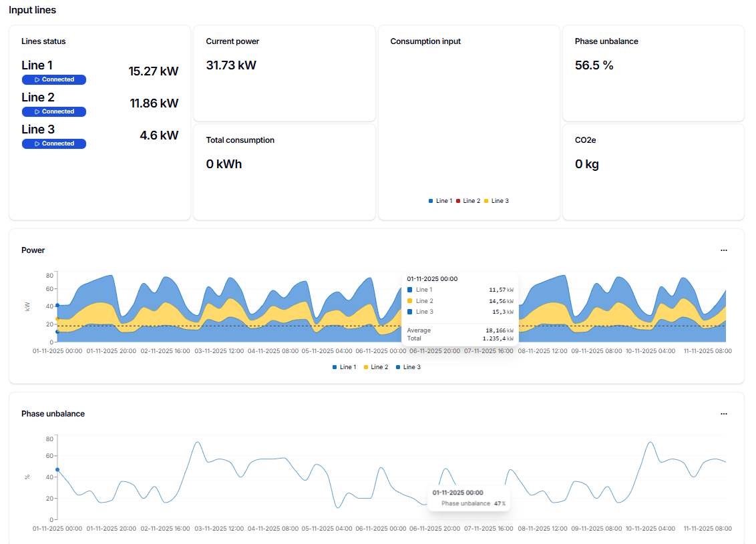Hide Line 1 series in Power chart legend
Screen dimensions: 756x544
(x=345, y=367)
